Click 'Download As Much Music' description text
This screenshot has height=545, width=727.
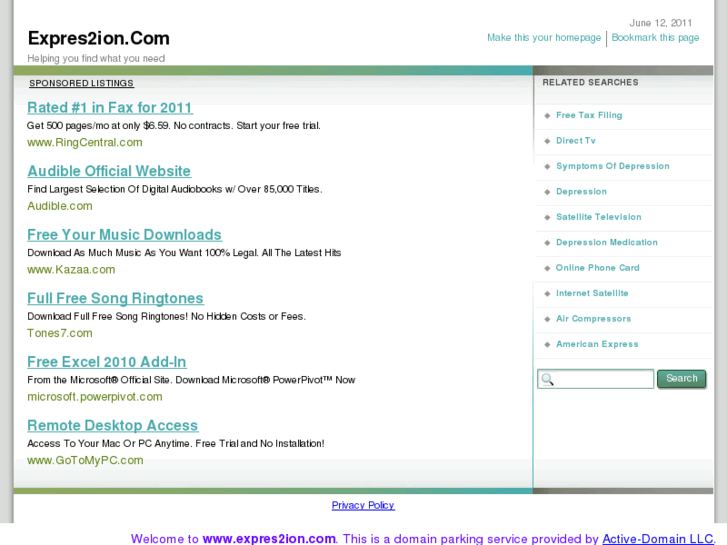click(x=184, y=253)
